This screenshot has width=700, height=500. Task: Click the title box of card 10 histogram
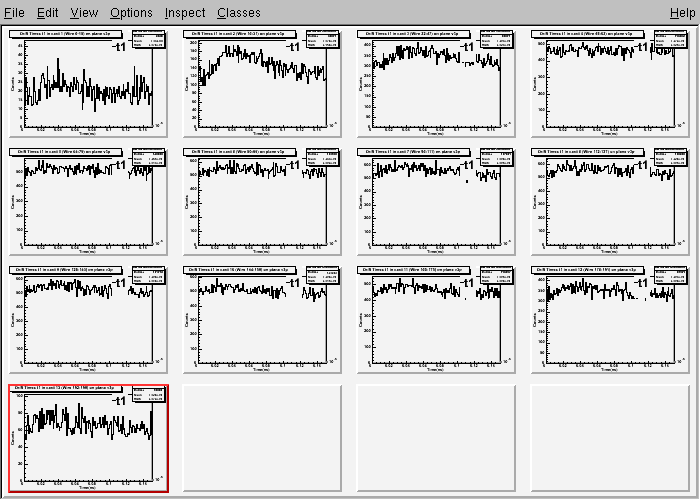pyautogui.click(x=240, y=270)
